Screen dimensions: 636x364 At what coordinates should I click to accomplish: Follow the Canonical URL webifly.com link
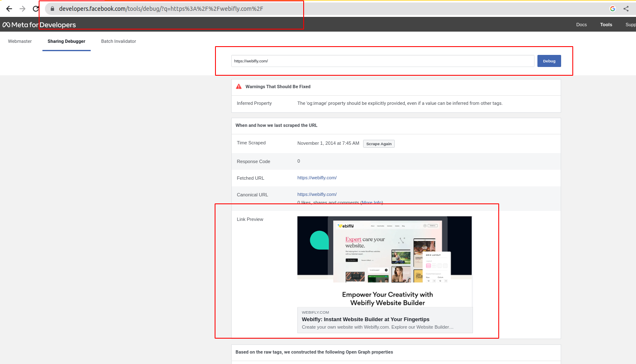tap(317, 194)
